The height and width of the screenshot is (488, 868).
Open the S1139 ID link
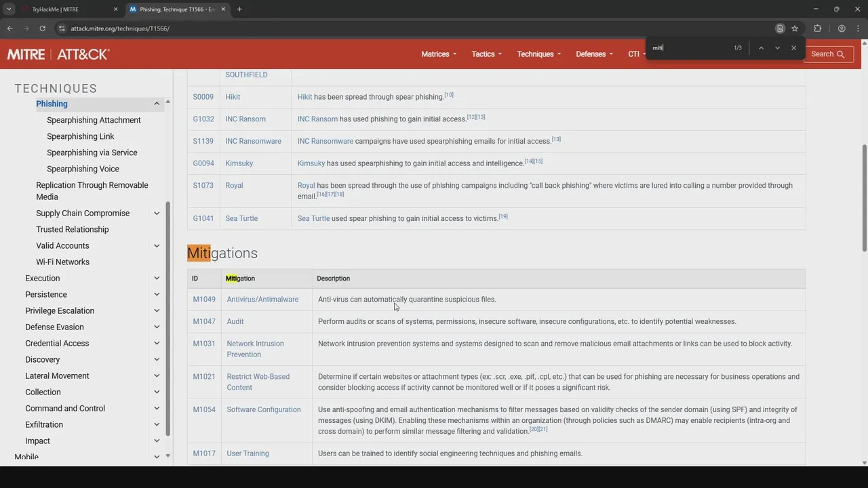pos(203,141)
